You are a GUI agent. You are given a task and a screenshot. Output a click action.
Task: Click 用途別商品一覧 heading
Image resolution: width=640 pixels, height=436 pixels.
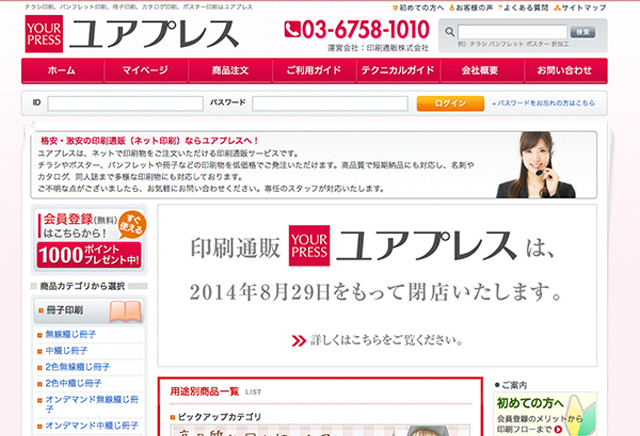[x=204, y=392]
